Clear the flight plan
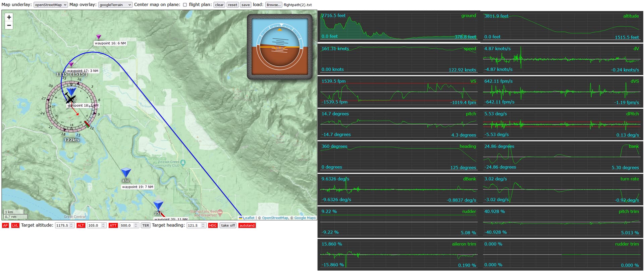 [219, 5]
